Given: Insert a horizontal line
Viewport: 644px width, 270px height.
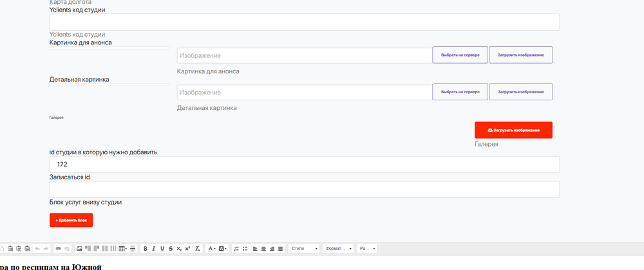Looking at the screenshot, I should (x=133, y=248).
